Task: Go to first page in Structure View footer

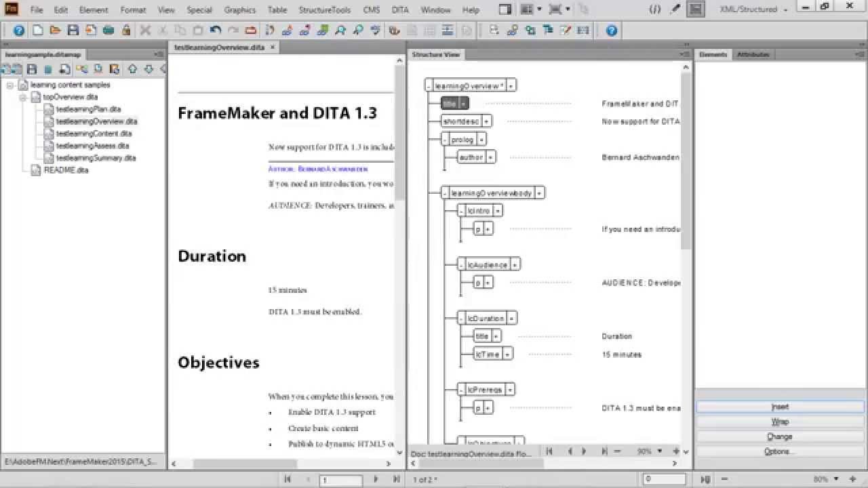Action: point(549,451)
